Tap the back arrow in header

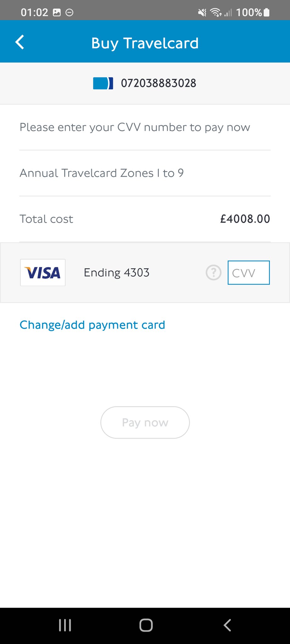(20, 42)
